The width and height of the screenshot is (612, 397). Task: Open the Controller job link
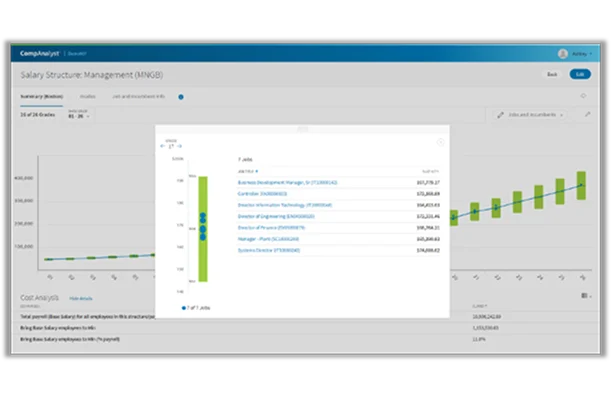pyautogui.click(x=262, y=194)
